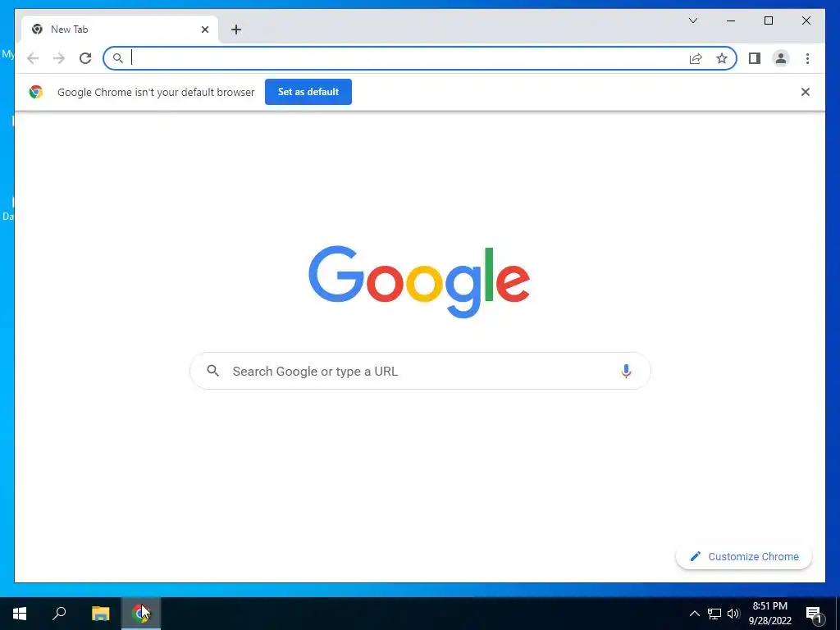Reload the page with the refresh icon

85,58
